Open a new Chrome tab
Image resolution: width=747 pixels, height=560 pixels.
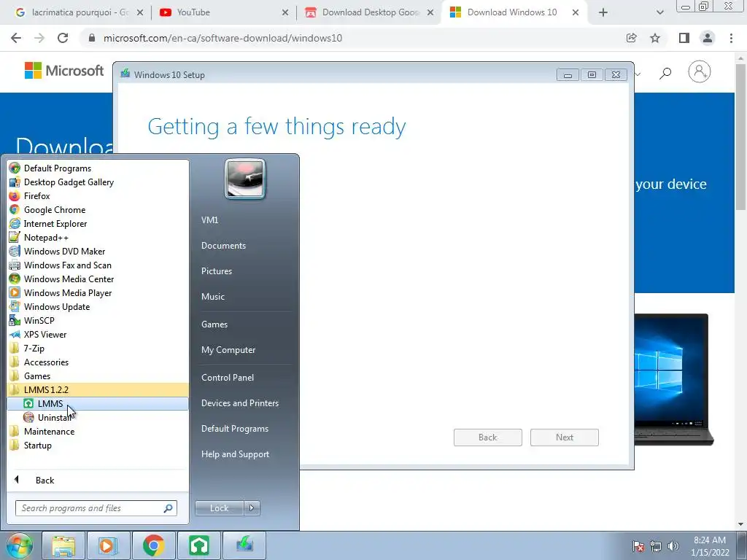tap(603, 12)
